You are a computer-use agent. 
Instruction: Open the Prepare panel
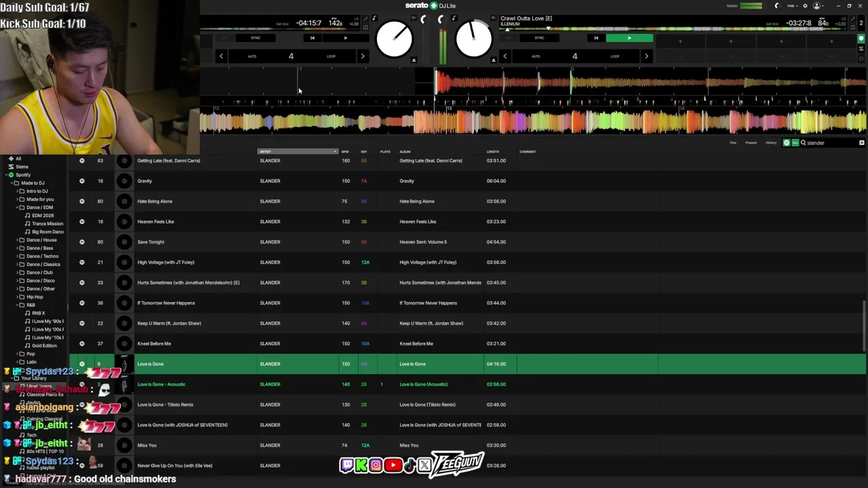[x=751, y=143]
